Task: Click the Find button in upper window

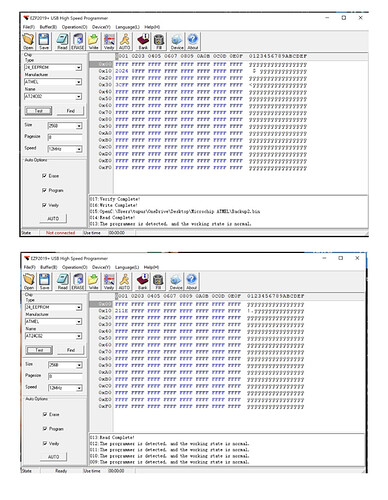Action: click(x=70, y=111)
